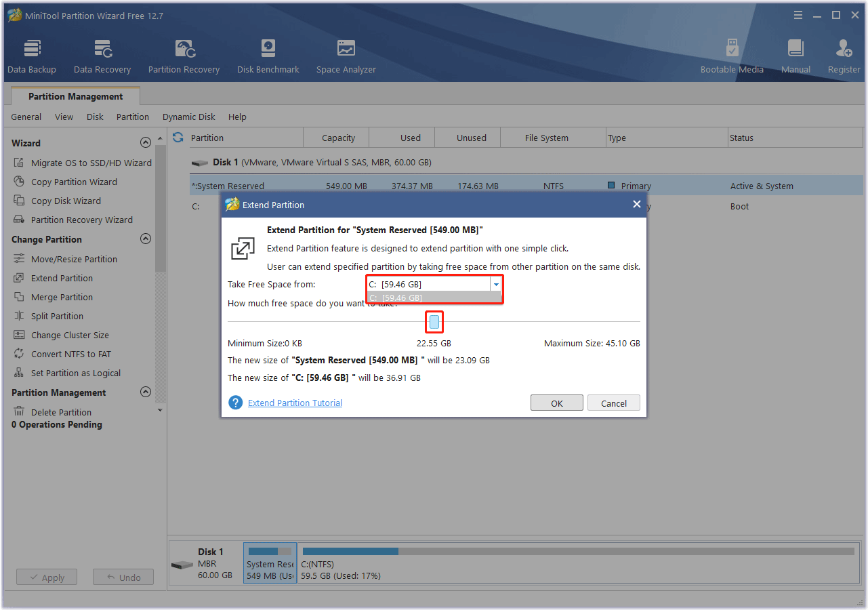Image resolution: width=868 pixels, height=610 pixels.
Task: Click the Partition Recovery Wizard icon in sidebar
Action: (x=19, y=220)
